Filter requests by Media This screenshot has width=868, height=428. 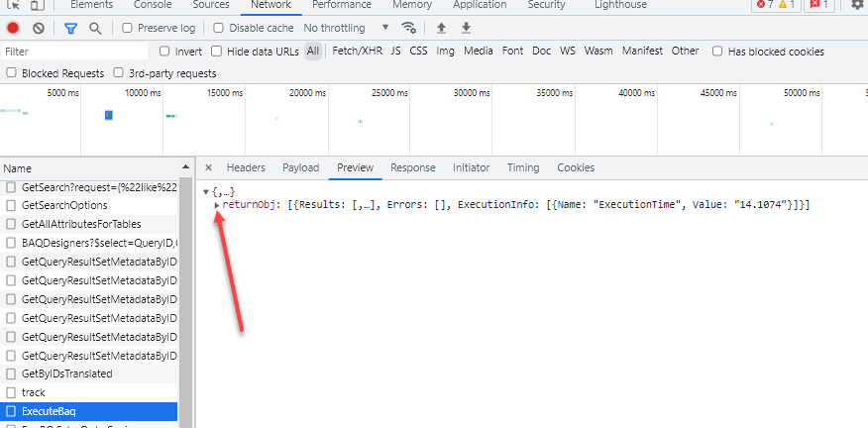coord(479,51)
